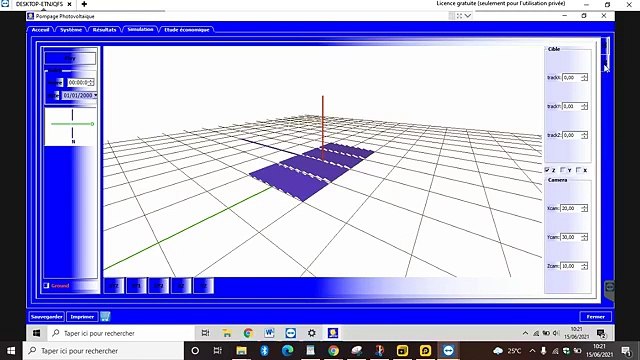640x360 pixels.
Task: Open the local Windows Start menu
Action: (11, 351)
